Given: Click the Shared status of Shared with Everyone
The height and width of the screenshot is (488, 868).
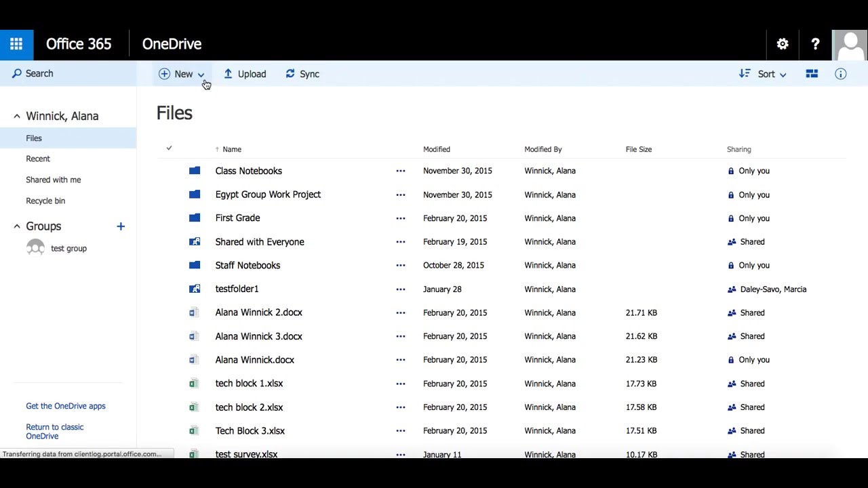Looking at the screenshot, I should point(752,242).
